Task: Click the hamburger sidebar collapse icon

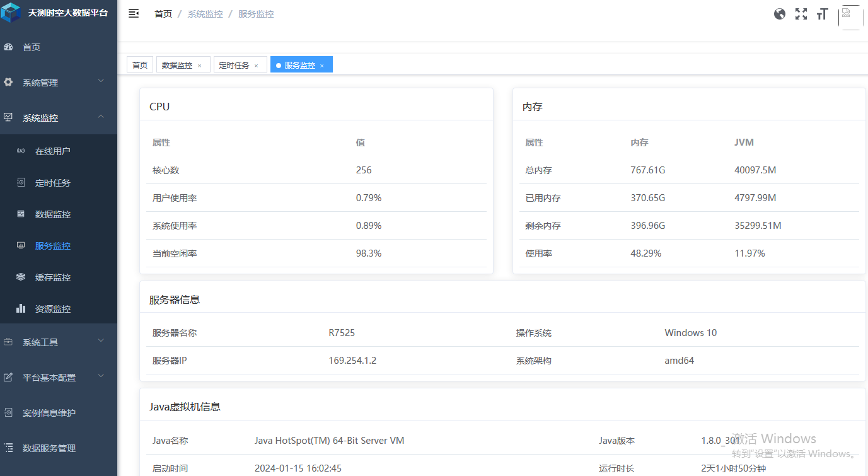Action: pos(134,13)
